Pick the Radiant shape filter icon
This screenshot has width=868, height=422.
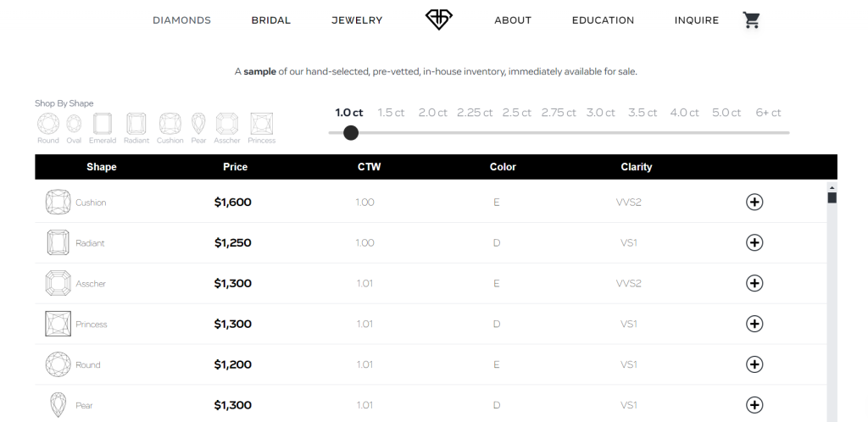136,124
